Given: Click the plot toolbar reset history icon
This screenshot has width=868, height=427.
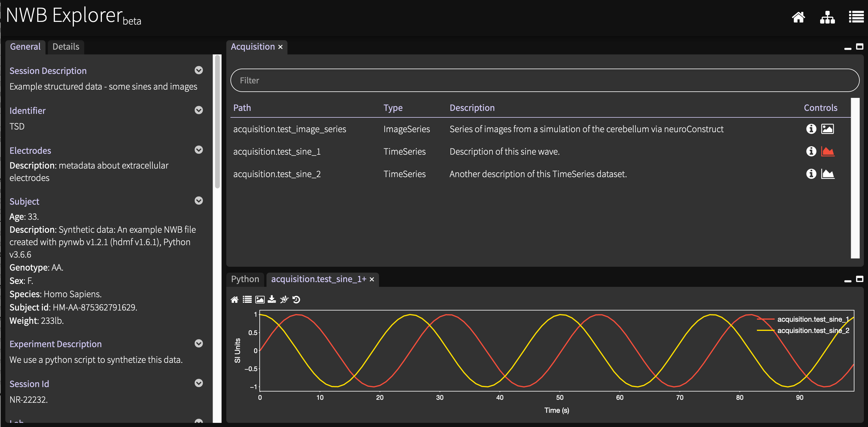Looking at the screenshot, I should (x=296, y=299).
